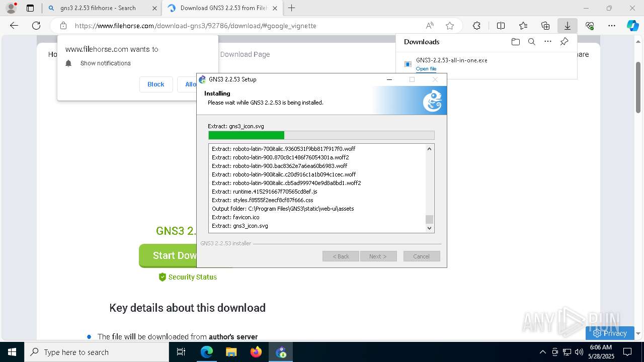Image resolution: width=644 pixels, height=362 pixels.
Task: Open a new browser tab
Action: point(291,8)
